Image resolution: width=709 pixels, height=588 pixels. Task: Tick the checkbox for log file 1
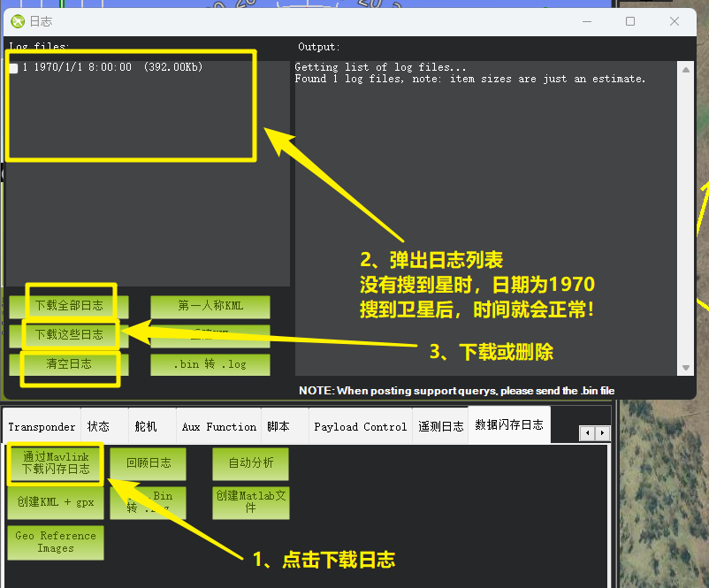pos(13,68)
